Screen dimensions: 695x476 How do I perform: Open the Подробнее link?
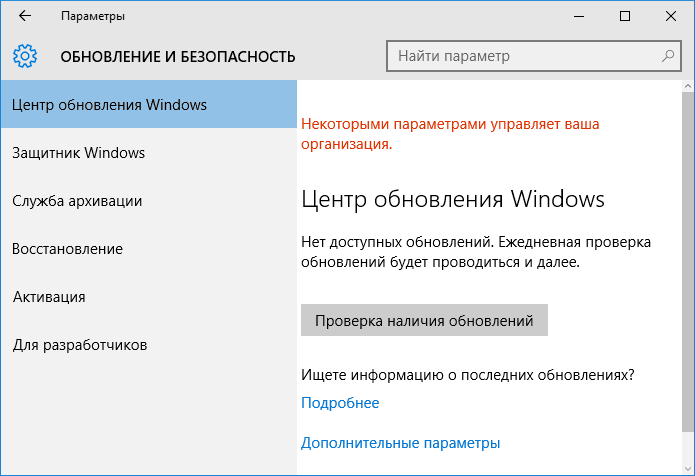(340, 403)
